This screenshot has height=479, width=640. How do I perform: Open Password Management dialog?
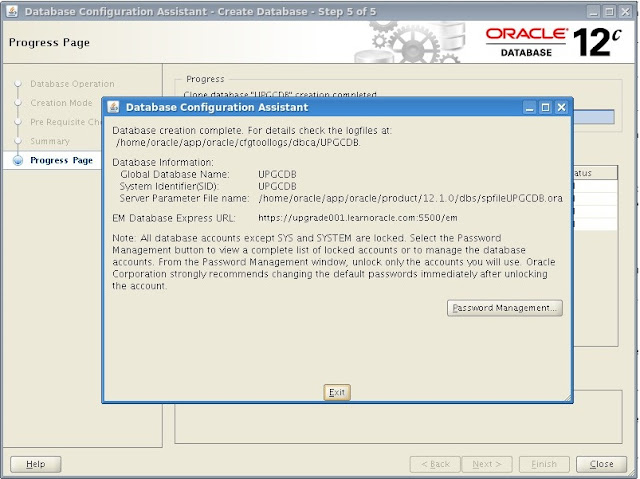pyautogui.click(x=504, y=308)
